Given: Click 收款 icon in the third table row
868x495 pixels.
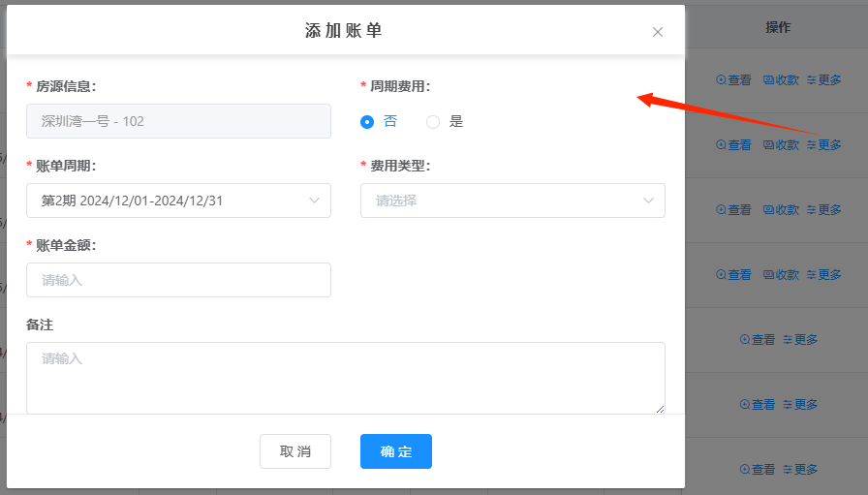Looking at the screenshot, I should tap(781, 210).
